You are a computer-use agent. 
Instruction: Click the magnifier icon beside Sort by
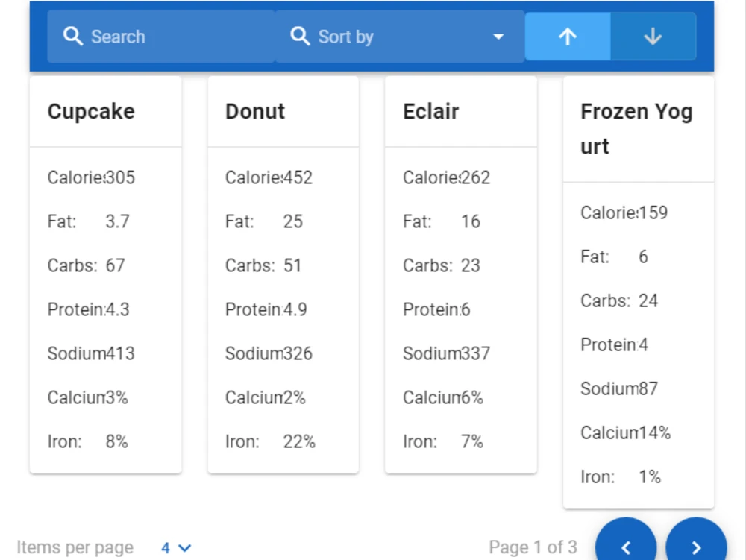click(x=299, y=36)
